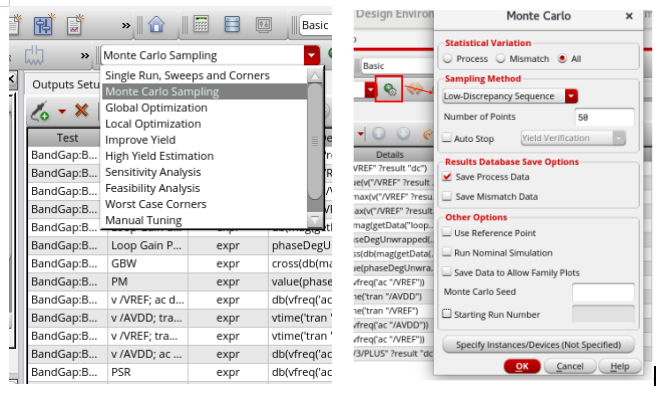This screenshot has width=669, height=400.
Task: Click the new document icon at far left
Action: (14, 25)
